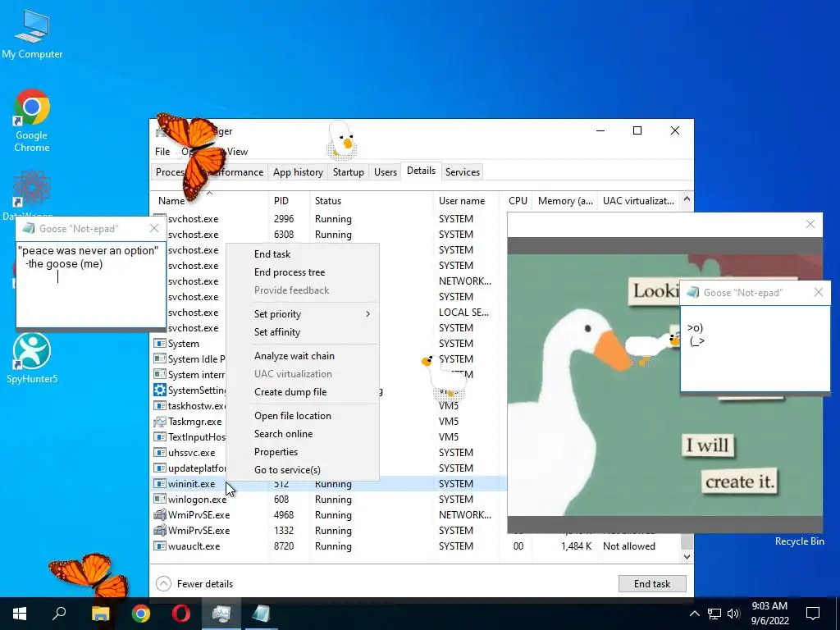This screenshot has width=840, height=630.
Task: Open Google Chrome desktop shortcut
Action: coord(32,121)
